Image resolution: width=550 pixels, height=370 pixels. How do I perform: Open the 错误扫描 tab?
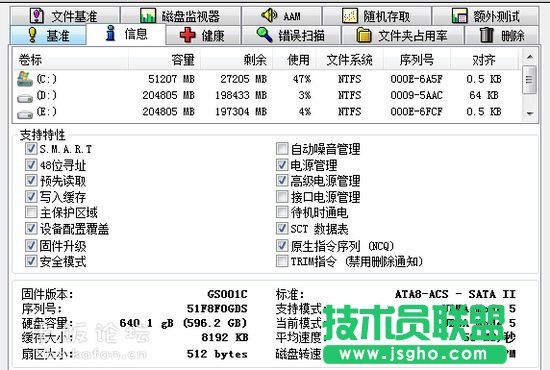coord(291,35)
